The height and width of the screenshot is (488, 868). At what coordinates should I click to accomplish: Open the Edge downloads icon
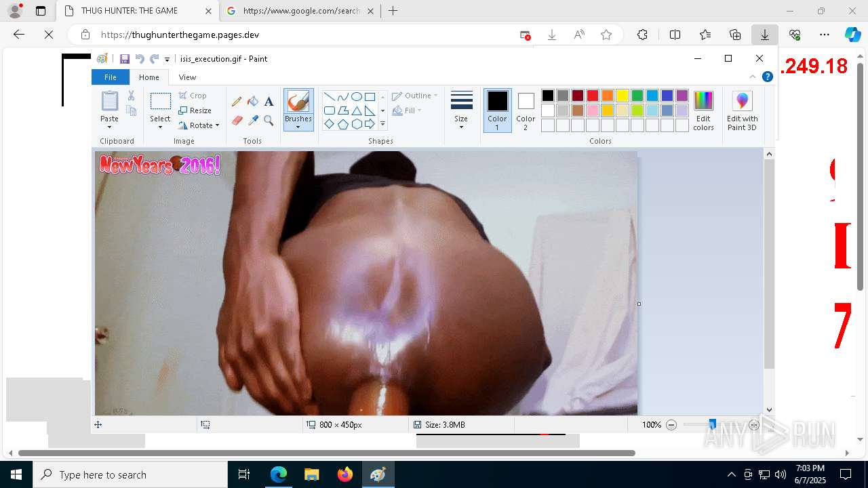click(764, 35)
